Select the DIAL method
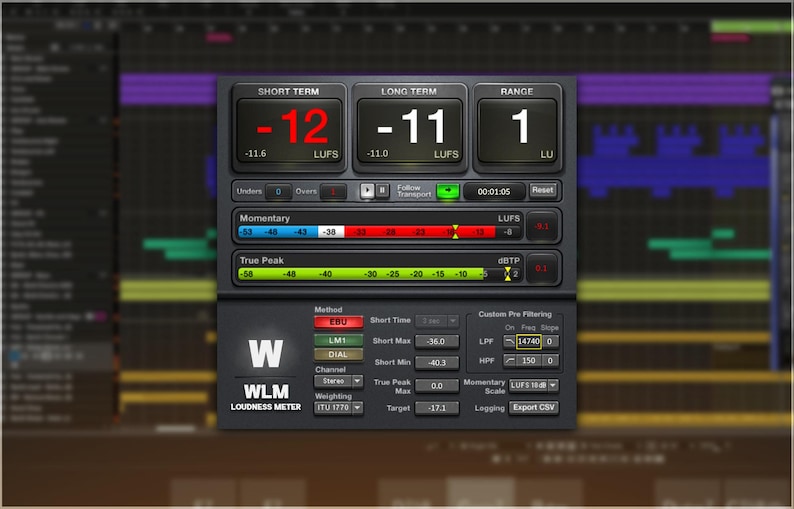Image resolution: width=794 pixels, height=509 pixels. (x=338, y=355)
